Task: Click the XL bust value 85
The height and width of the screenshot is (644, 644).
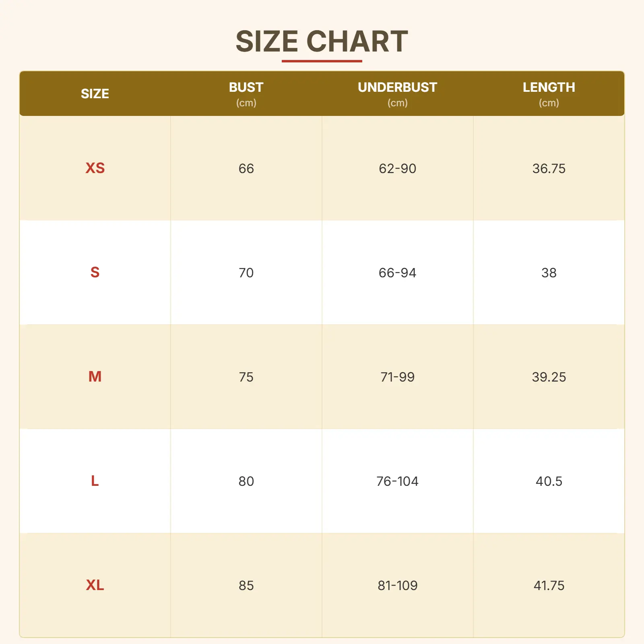Action: point(246,586)
